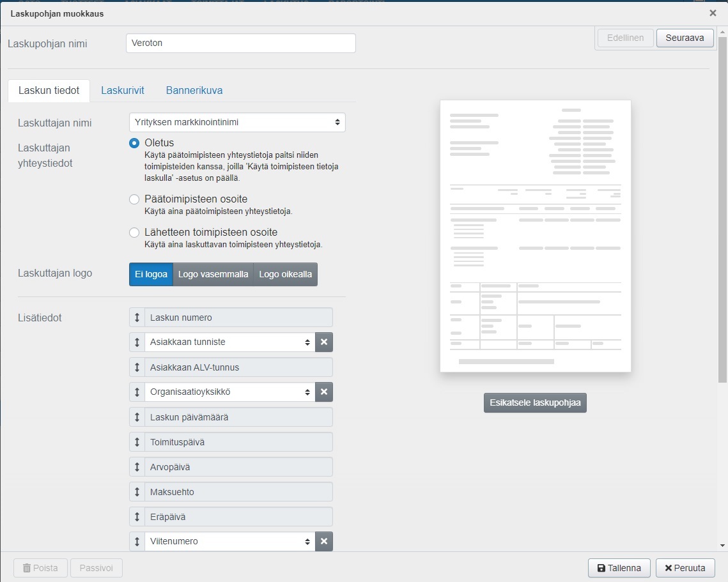The width and height of the screenshot is (728, 582).
Task: Click reorder handle beside Asiakkaan ALV-tunnus
Action: click(137, 367)
